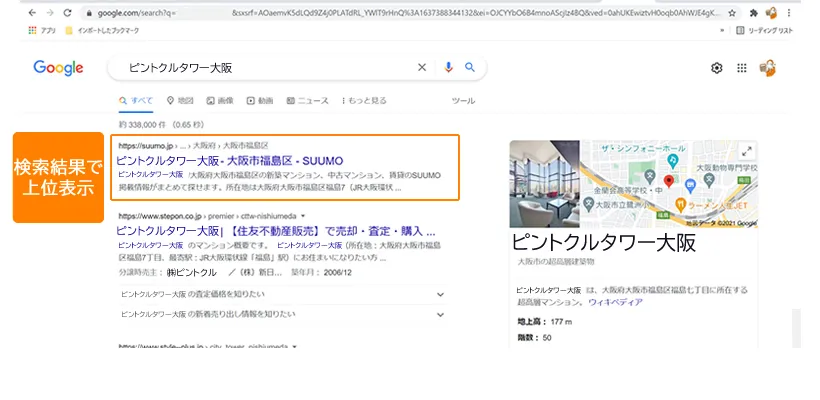Click the magnifier search button
Screen dimensions: 820x400
470,67
